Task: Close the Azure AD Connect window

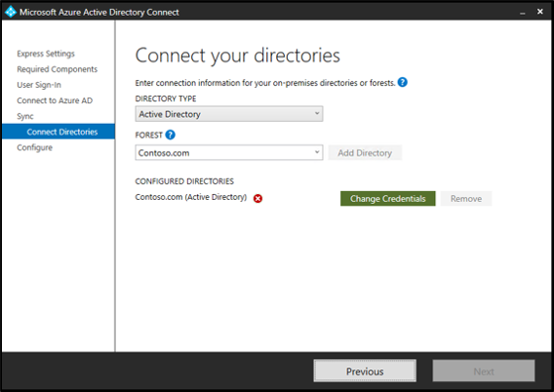Action: [x=540, y=12]
